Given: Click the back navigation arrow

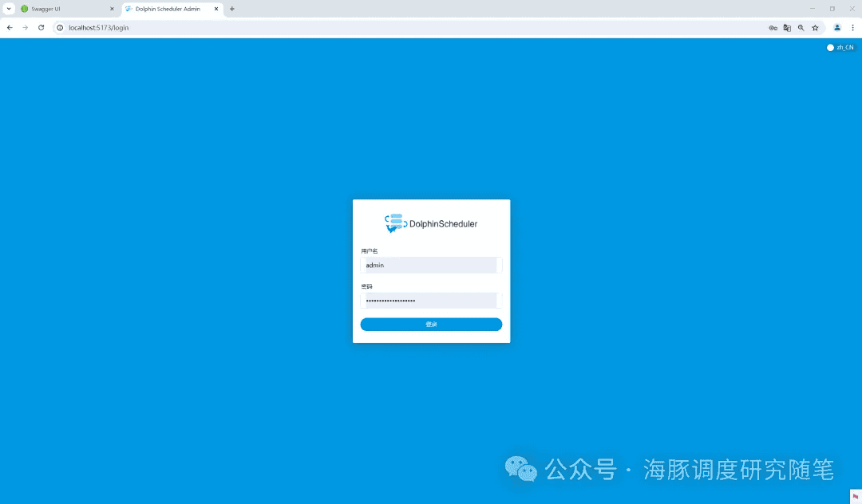Looking at the screenshot, I should click(x=9, y=27).
